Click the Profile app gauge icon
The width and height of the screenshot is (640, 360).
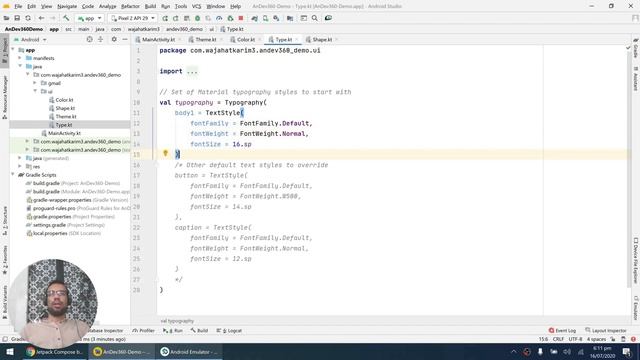click(219, 18)
